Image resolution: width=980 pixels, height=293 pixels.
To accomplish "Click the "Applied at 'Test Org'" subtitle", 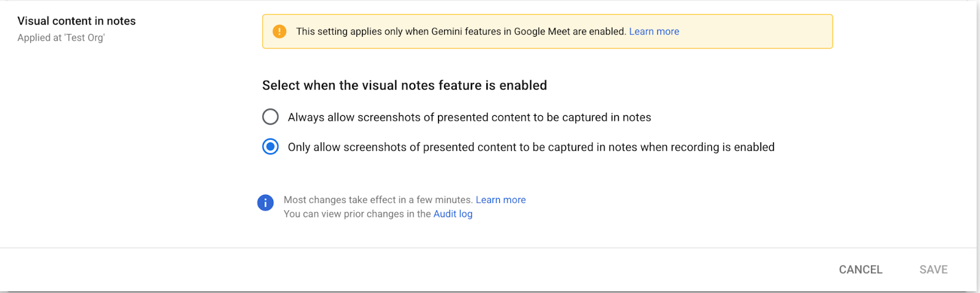I will click(61, 37).
